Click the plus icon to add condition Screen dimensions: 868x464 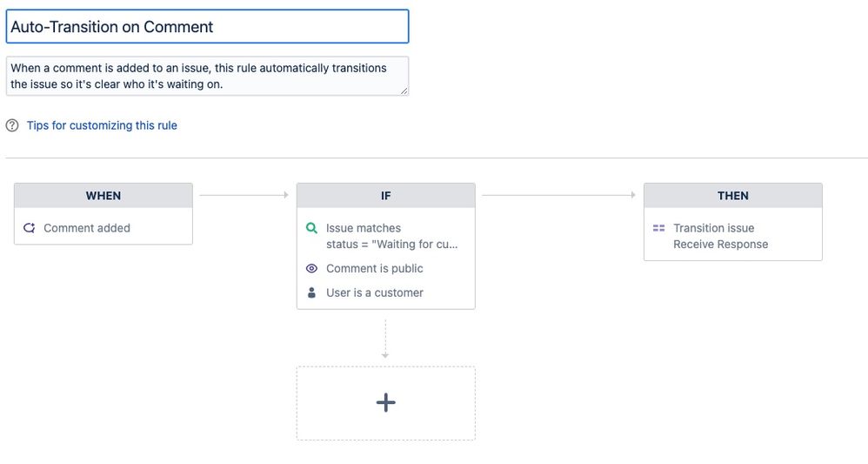(x=385, y=402)
